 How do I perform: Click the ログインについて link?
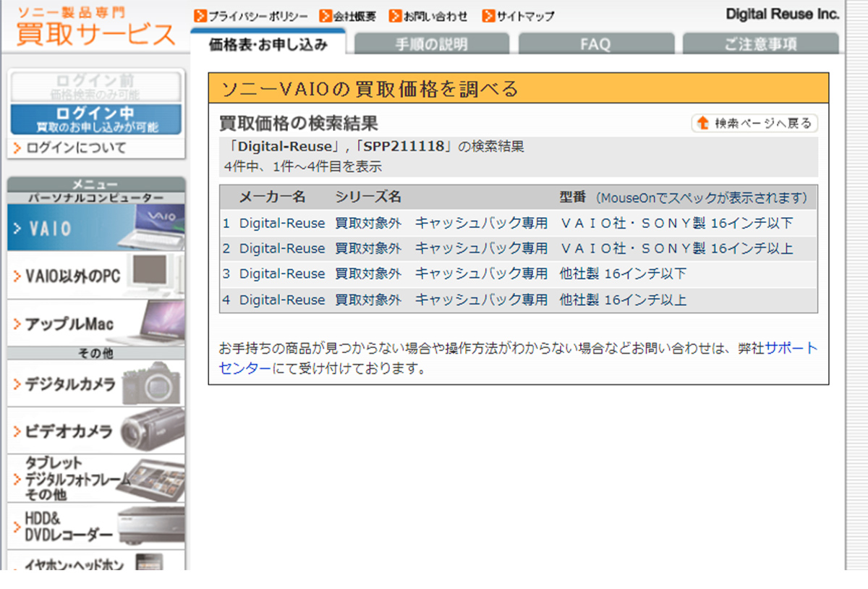(75, 148)
